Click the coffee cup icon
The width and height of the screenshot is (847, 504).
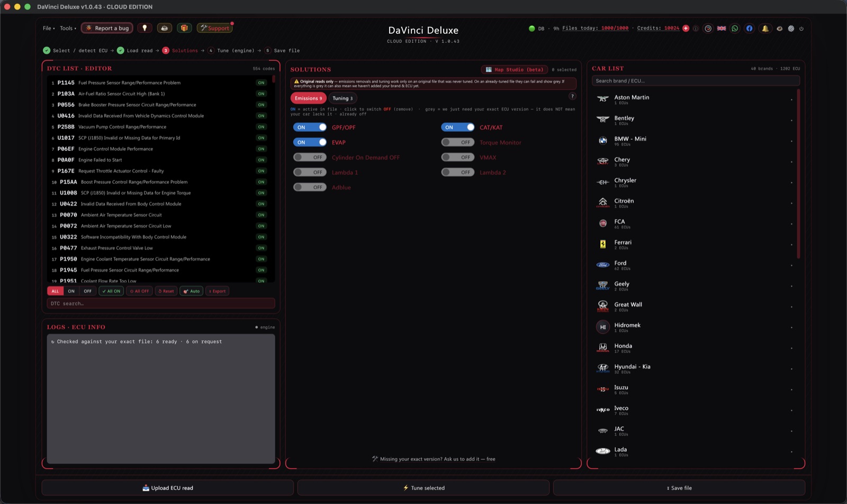pyautogui.click(x=164, y=28)
